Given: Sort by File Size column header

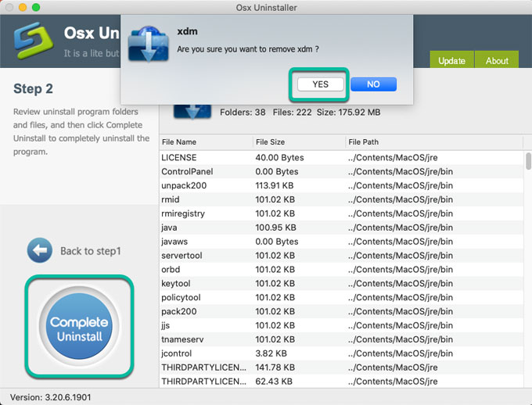Looking at the screenshot, I should coord(299,142).
